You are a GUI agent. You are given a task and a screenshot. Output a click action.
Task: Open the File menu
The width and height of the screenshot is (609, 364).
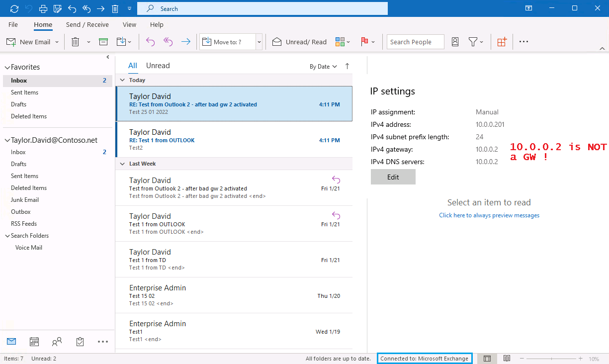13,24
